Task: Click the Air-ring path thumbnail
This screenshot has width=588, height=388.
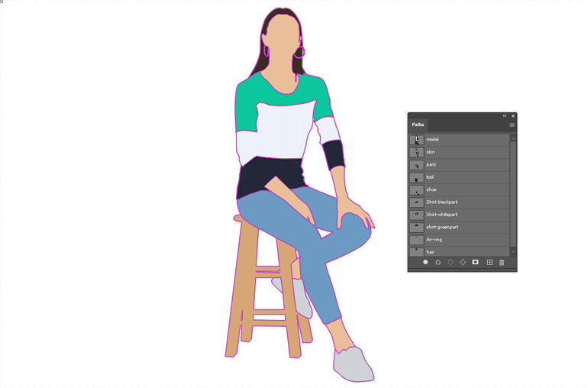Action: (x=417, y=240)
